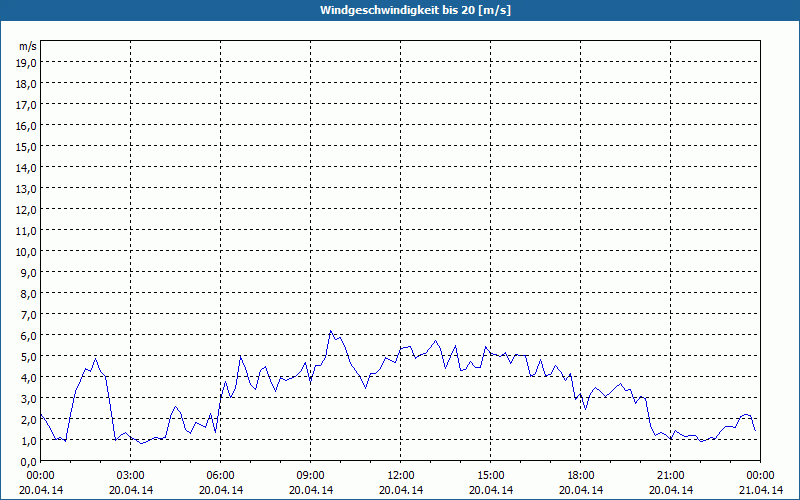This screenshot has height=500, width=800.
Task: Click the 20.04.14 date under 21:00
Action: tap(671, 490)
